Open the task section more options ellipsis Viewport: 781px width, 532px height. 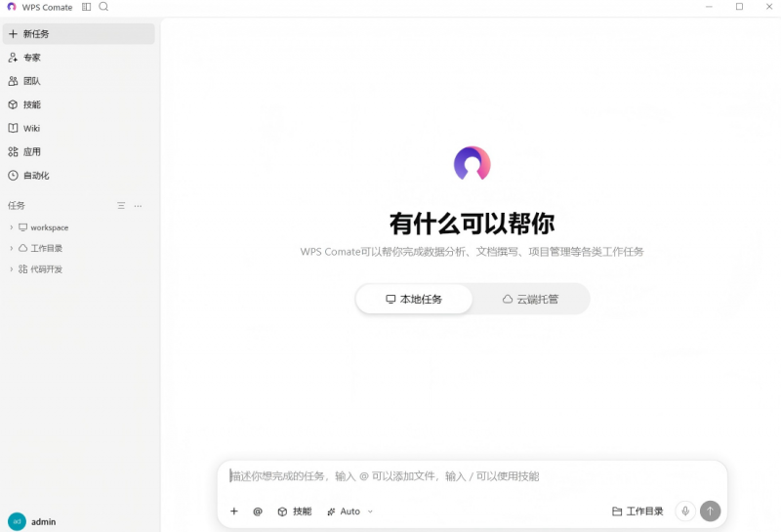pyautogui.click(x=138, y=206)
